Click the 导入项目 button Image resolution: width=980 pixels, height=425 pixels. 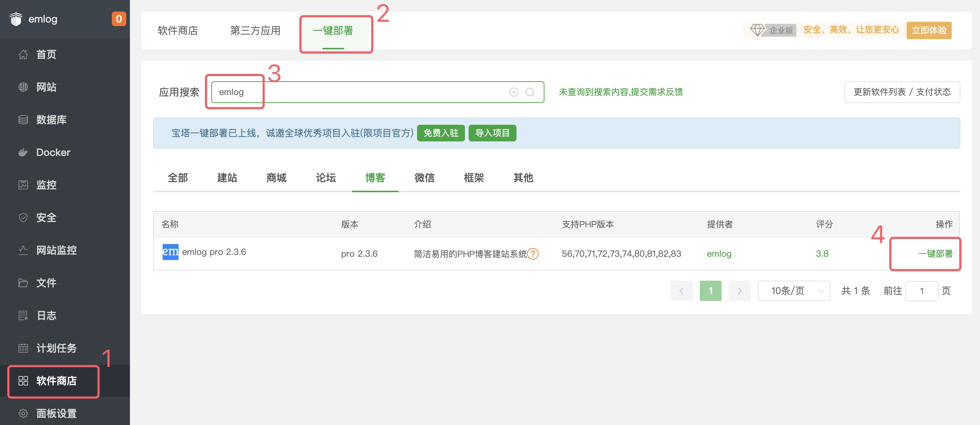coord(492,133)
